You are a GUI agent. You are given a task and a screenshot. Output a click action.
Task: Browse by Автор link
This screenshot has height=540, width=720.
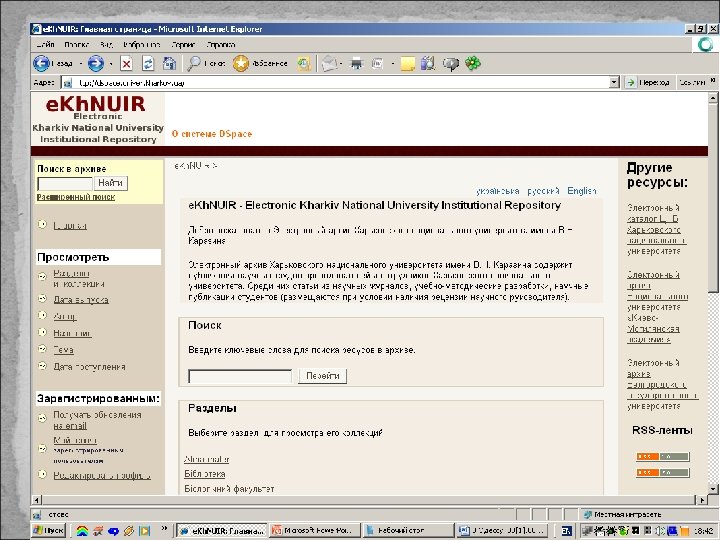coord(65,316)
